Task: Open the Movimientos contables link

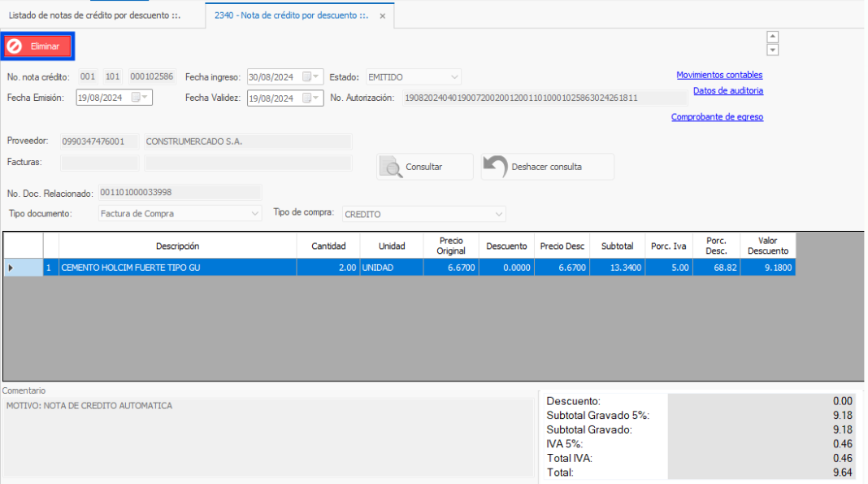Action: [x=719, y=75]
